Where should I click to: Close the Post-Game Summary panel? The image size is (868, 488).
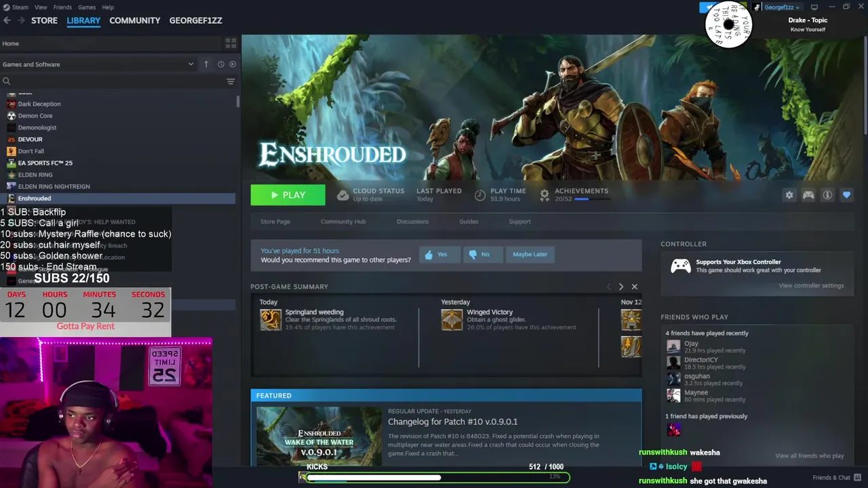point(635,287)
